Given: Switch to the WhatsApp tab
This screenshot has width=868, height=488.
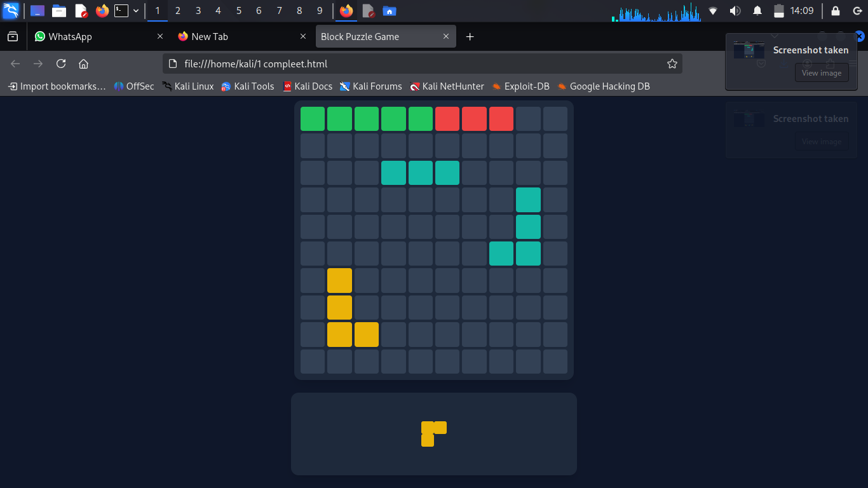Looking at the screenshot, I should 95,37.
